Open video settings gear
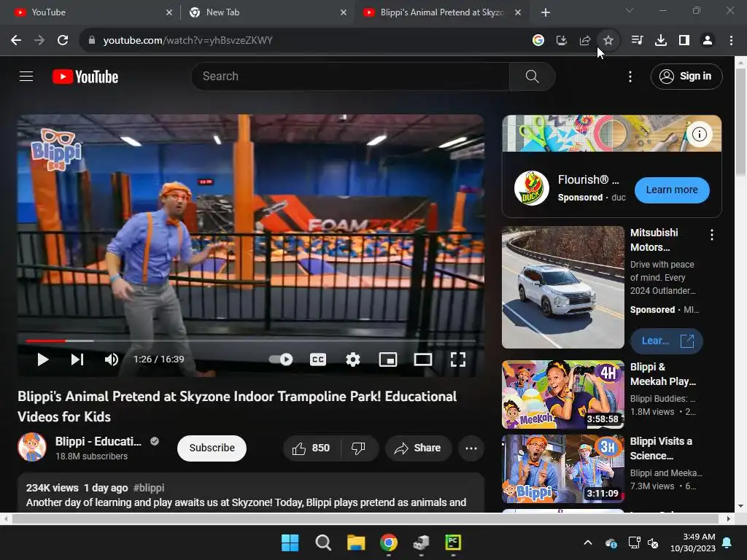Screen dimensions: 747x560 352,359
